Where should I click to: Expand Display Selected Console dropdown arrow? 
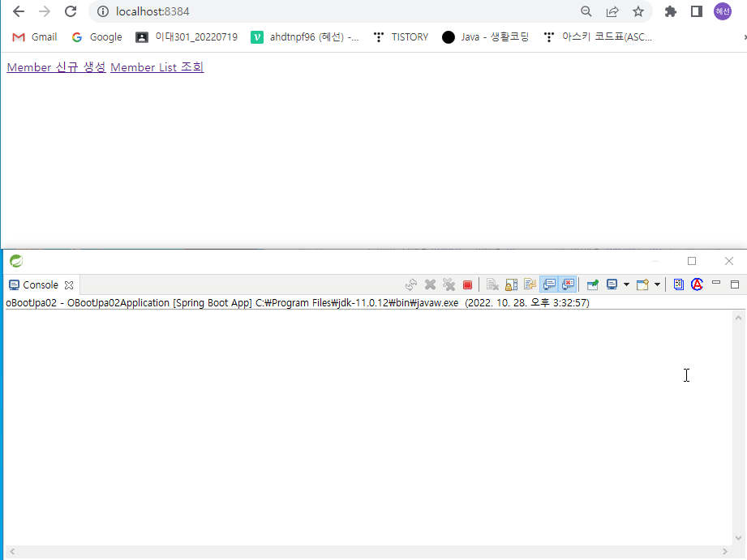coord(626,284)
